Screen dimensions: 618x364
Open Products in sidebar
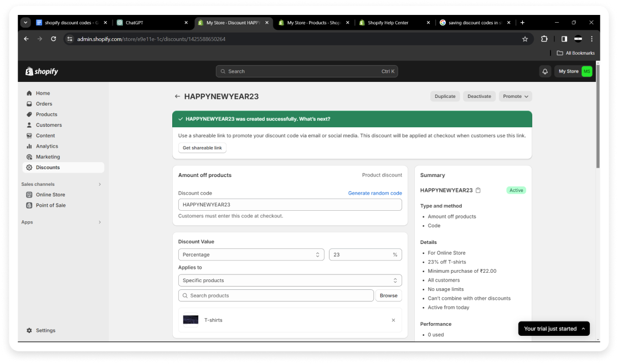[46, 115]
